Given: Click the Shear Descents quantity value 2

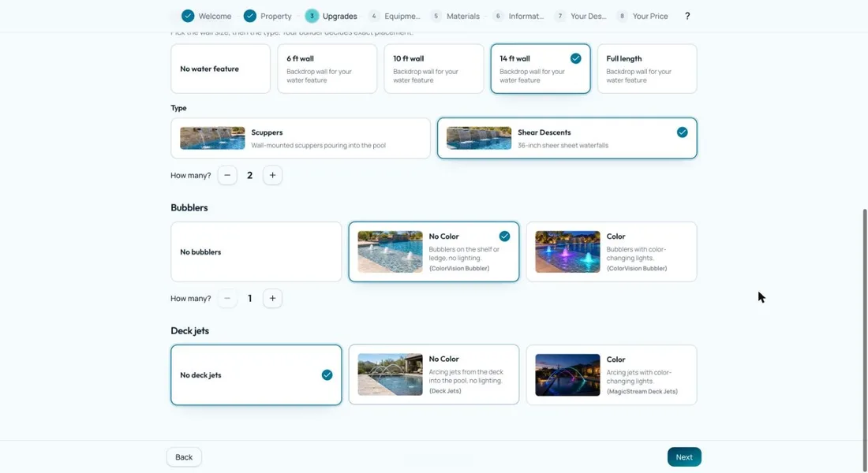Looking at the screenshot, I should coord(249,175).
